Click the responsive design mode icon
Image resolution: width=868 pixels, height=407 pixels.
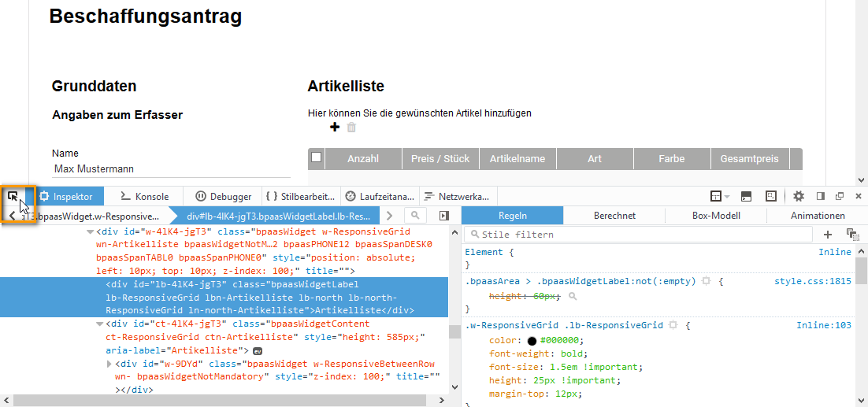tap(771, 196)
